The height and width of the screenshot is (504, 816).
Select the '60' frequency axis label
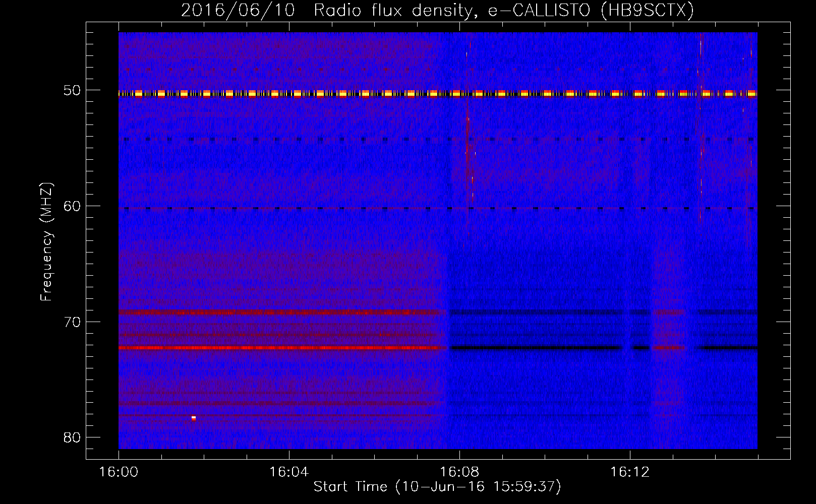pos(72,206)
